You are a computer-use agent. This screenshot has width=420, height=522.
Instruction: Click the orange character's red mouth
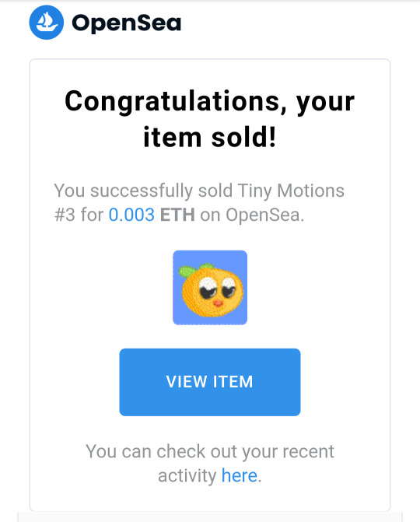pos(218,303)
